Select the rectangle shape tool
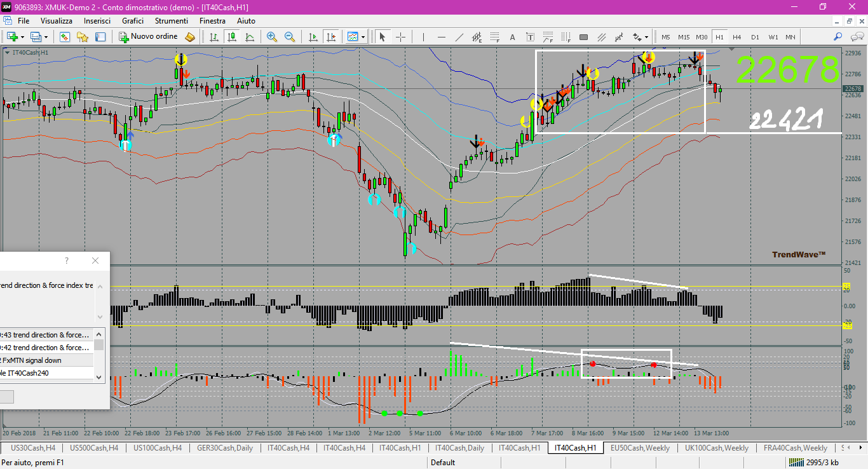The height and width of the screenshot is (469, 868). coord(583,37)
